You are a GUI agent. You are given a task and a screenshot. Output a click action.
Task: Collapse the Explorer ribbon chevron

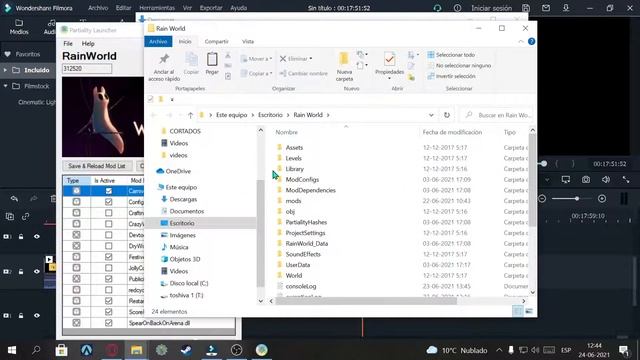pyautogui.click(x=521, y=41)
